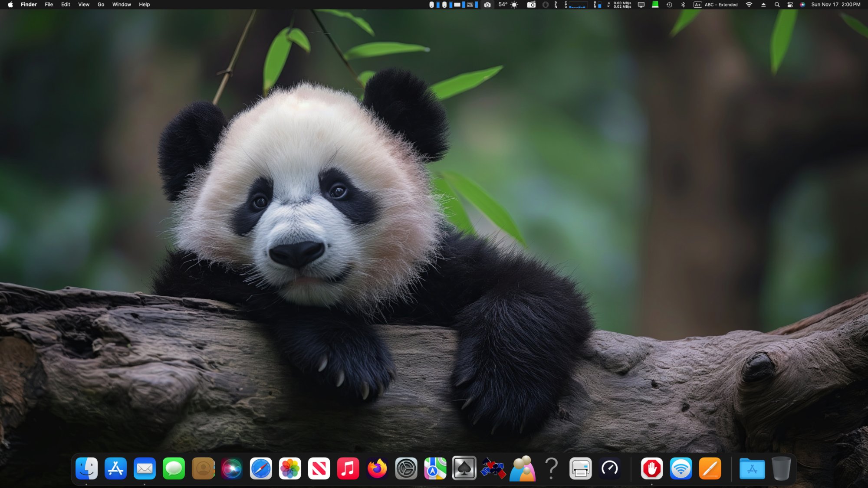Click the date and time clock
Image resolution: width=868 pixels, height=488 pixels.
click(835, 5)
